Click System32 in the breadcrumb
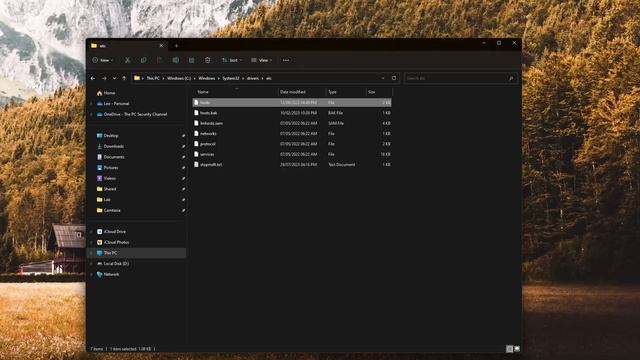The image size is (640, 360). point(231,78)
